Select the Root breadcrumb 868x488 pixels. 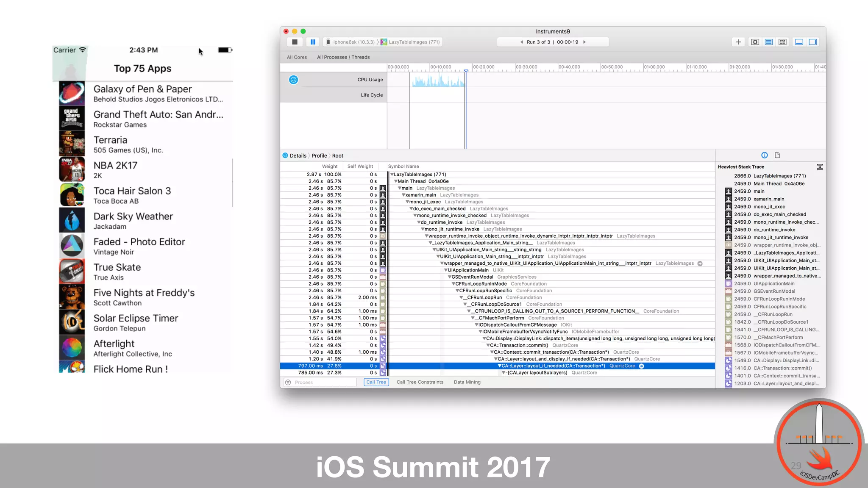[x=338, y=155]
